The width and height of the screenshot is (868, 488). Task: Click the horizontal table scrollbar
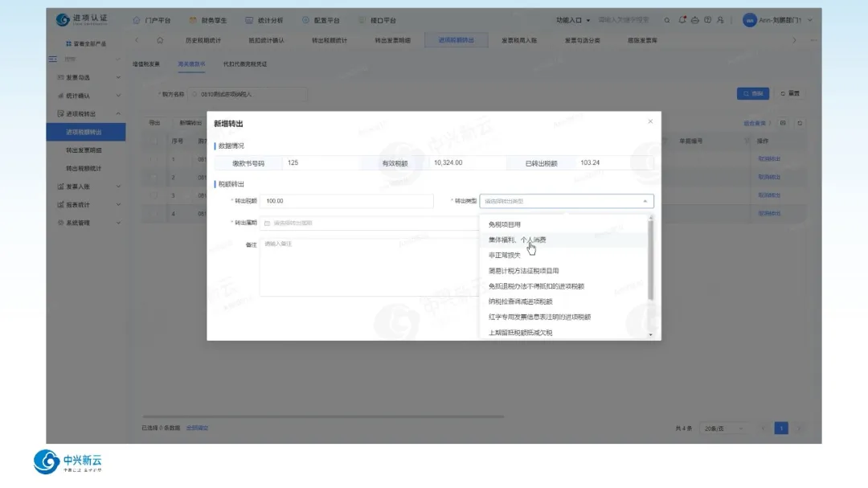(x=323, y=416)
